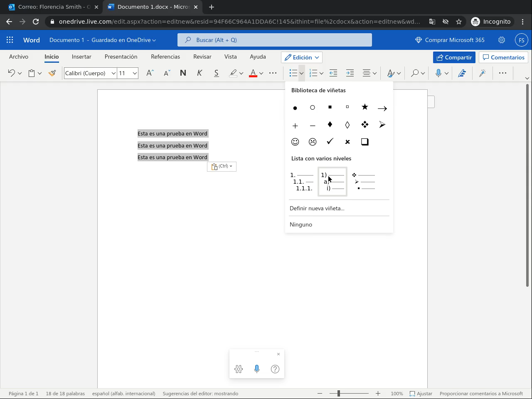This screenshot has height=399, width=532.
Task: Toggle italic formatting with K button
Action: point(199,73)
